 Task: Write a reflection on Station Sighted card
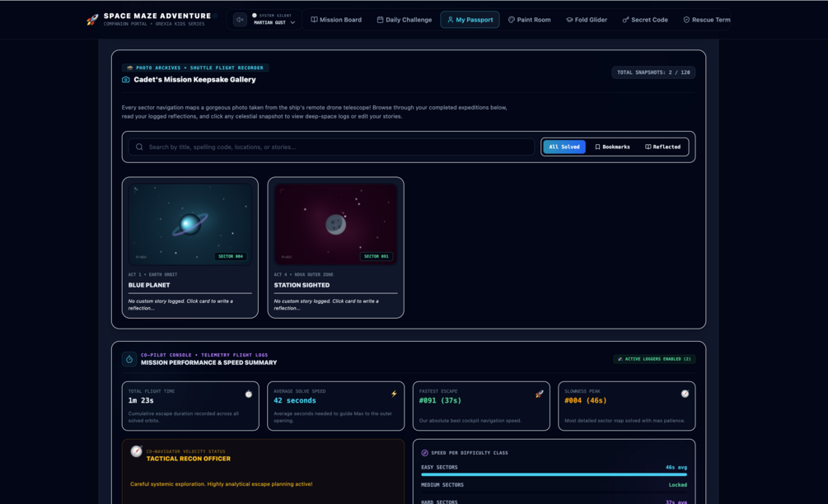coord(326,305)
